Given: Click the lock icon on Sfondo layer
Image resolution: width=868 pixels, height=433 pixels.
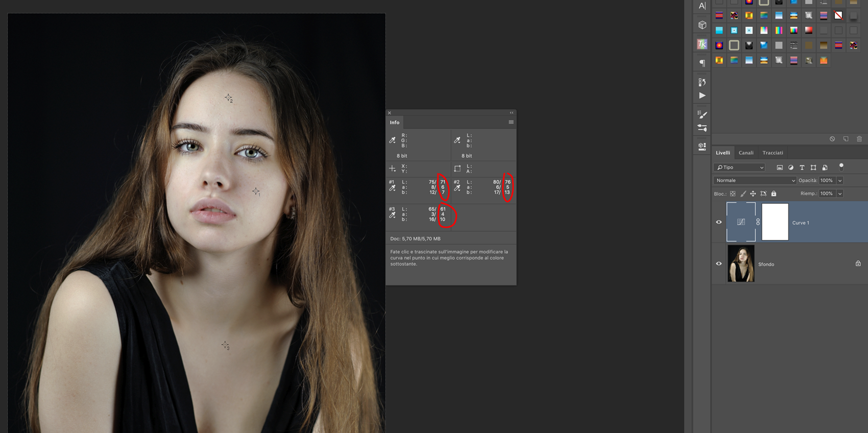Looking at the screenshot, I should (858, 263).
